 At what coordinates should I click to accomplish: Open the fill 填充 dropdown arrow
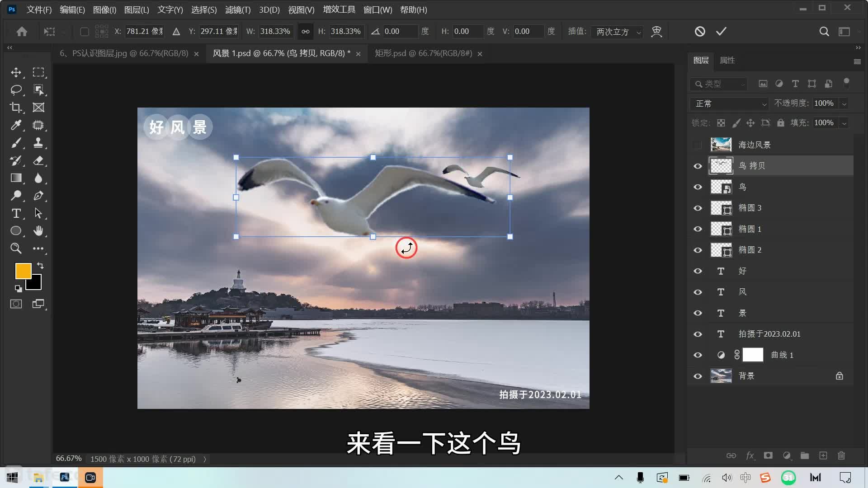click(844, 123)
